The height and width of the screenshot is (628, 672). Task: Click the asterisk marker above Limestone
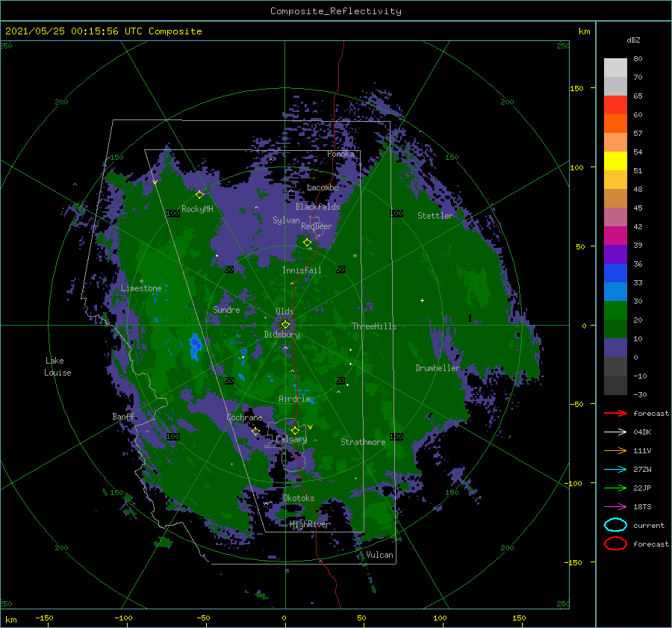pyautogui.click(x=141, y=282)
